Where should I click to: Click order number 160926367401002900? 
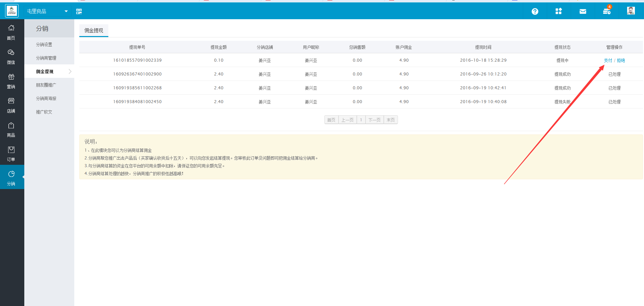pos(137,74)
